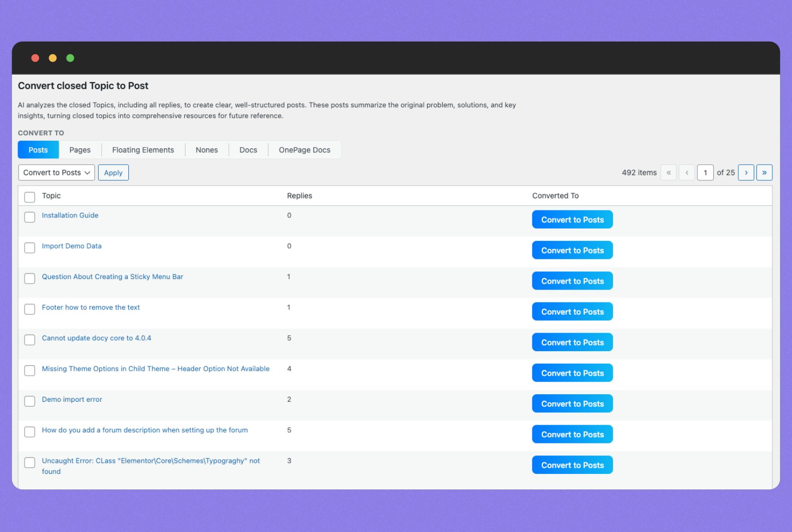
Task: Click the current page number field
Action: click(705, 172)
